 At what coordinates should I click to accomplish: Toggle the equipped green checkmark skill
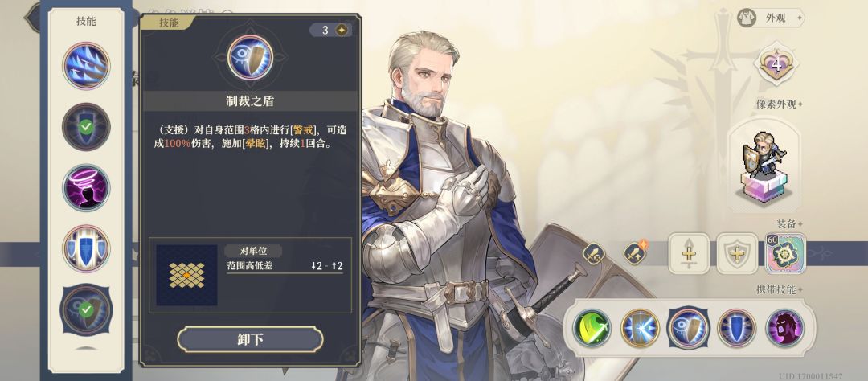tap(86, 127)
